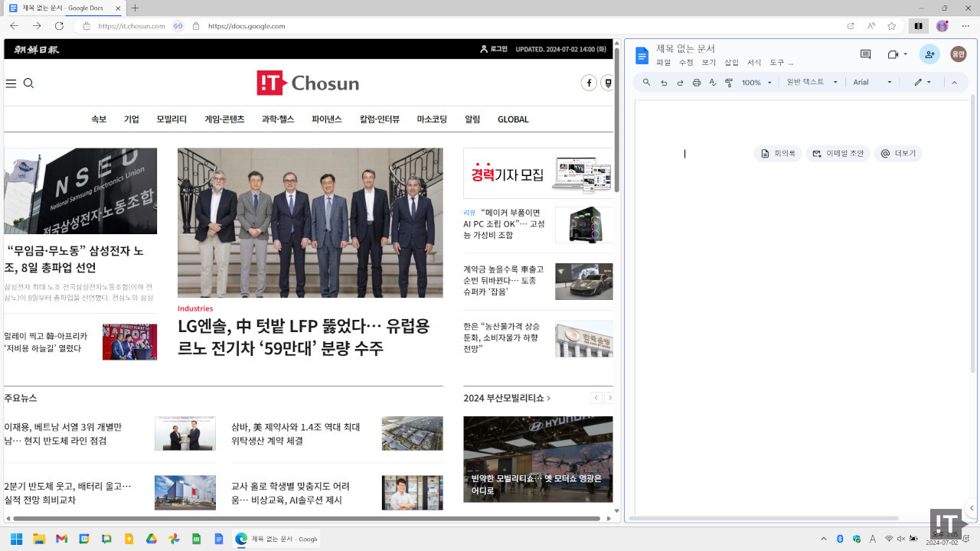The height and width of the screenshot is (551, 980).
Task: Print the document
Action: 696,82
